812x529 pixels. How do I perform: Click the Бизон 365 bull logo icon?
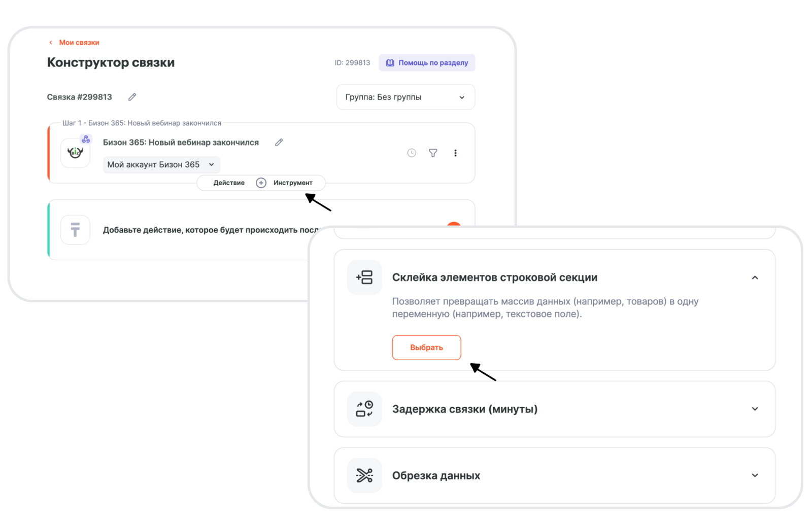pos(75,153)
